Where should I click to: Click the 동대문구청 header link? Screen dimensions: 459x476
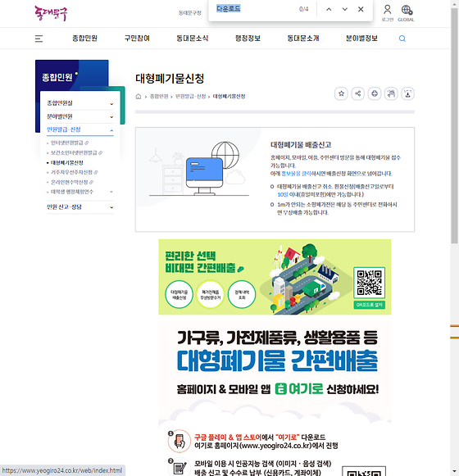[x=190, y=13]
